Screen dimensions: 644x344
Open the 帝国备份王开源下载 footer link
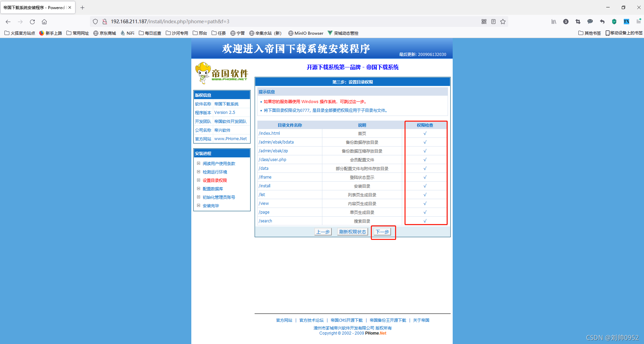click(x=388, y=320)
